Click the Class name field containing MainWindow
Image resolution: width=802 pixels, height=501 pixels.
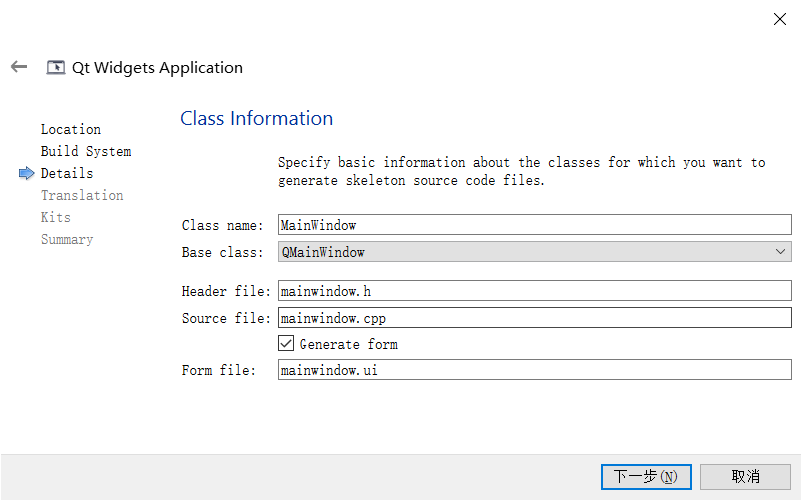click(x=534, y=225)
